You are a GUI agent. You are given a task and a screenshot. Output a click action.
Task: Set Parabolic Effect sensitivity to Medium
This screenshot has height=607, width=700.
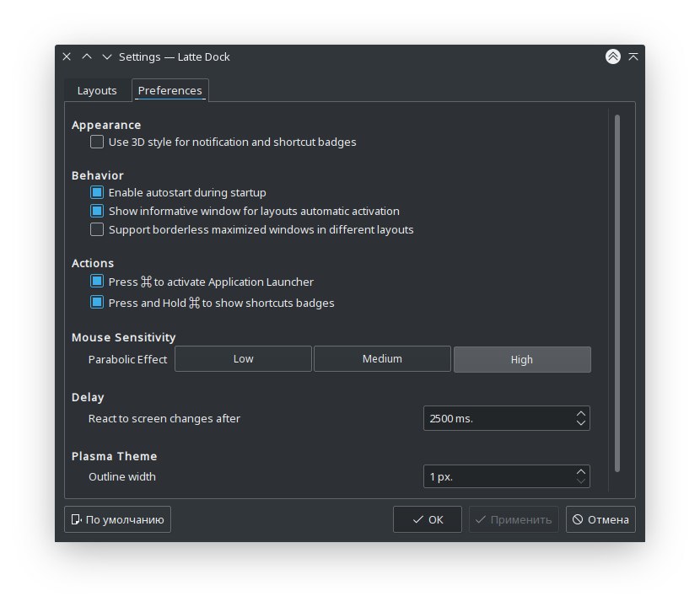click(382, 359)
